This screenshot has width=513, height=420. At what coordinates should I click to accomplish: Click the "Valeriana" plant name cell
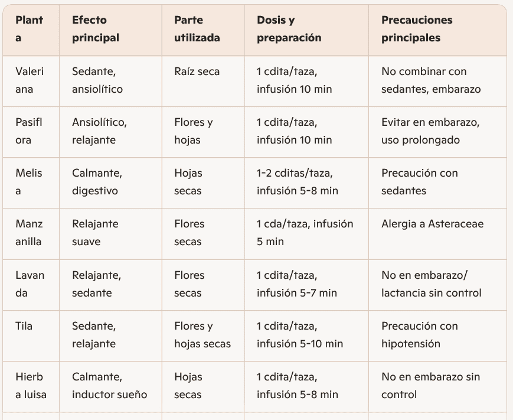pos(30,80)
